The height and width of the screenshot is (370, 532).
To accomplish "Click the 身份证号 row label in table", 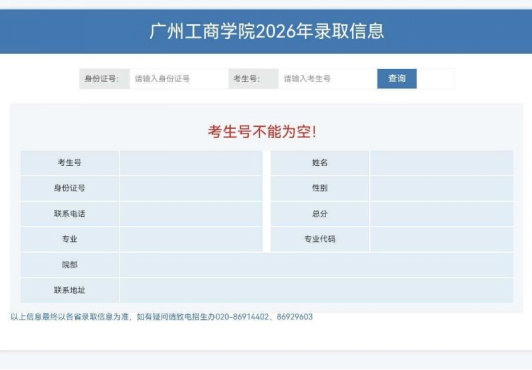I will pyautogui.click(x=70, y=188).
